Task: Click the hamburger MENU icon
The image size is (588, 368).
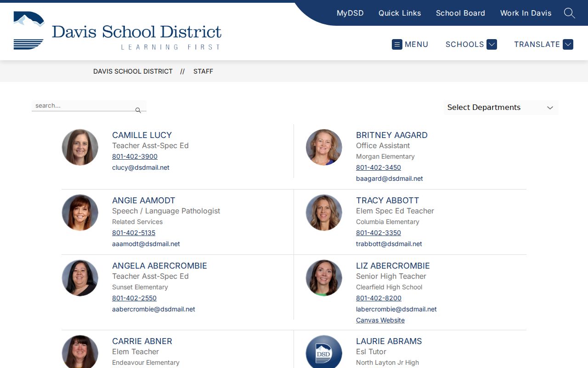Action: pyautogui.click(x=397, y=44)
